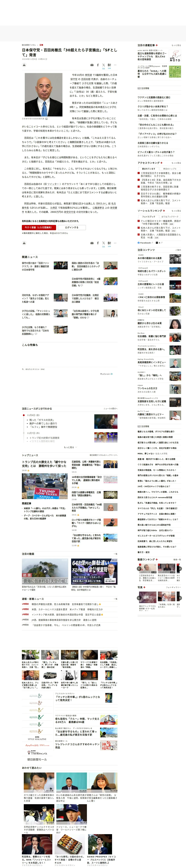The height and width of the screenshot is (868, 186).
Task: Open headline トランプ氏の大勝支えた「緩やかな支持」
Action: click(44, 464)
